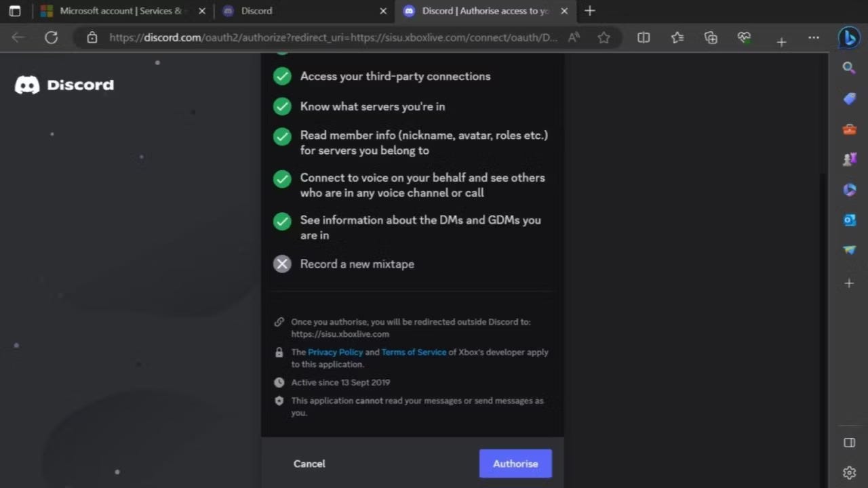Open Browser Essentials heart icon
Image resolution: width=868 pixels, height=488 pixels.
pyautogui.click(x=744, y=37)
